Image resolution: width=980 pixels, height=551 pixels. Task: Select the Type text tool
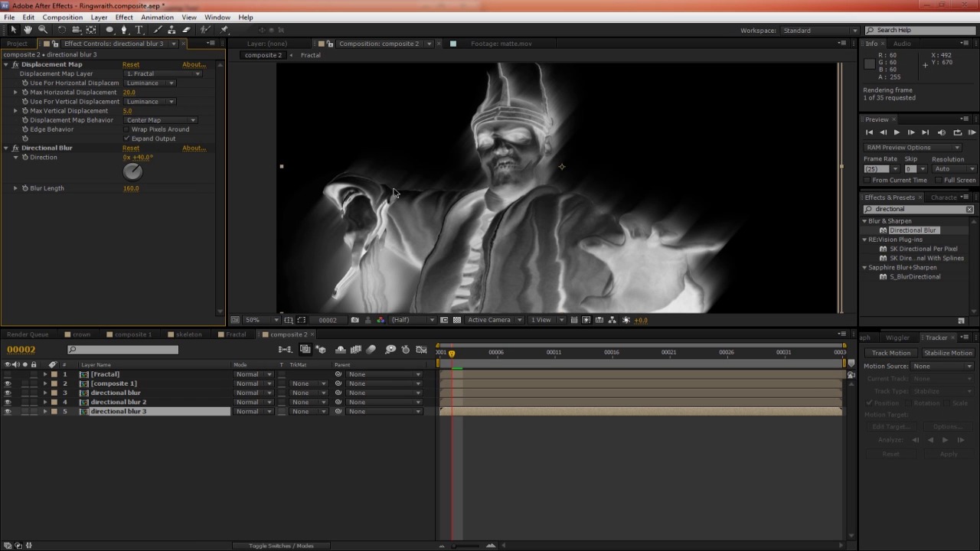point(139,30)
